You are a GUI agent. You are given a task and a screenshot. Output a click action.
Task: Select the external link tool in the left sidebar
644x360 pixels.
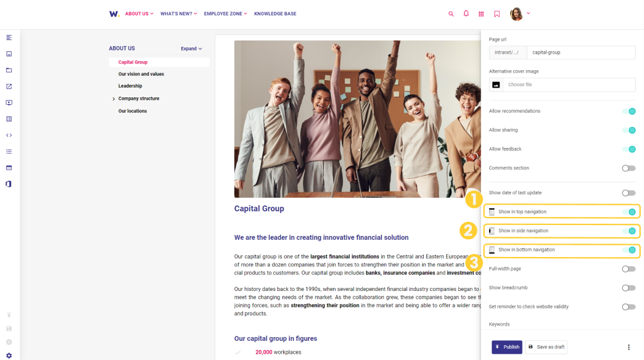tap(9, 86)
